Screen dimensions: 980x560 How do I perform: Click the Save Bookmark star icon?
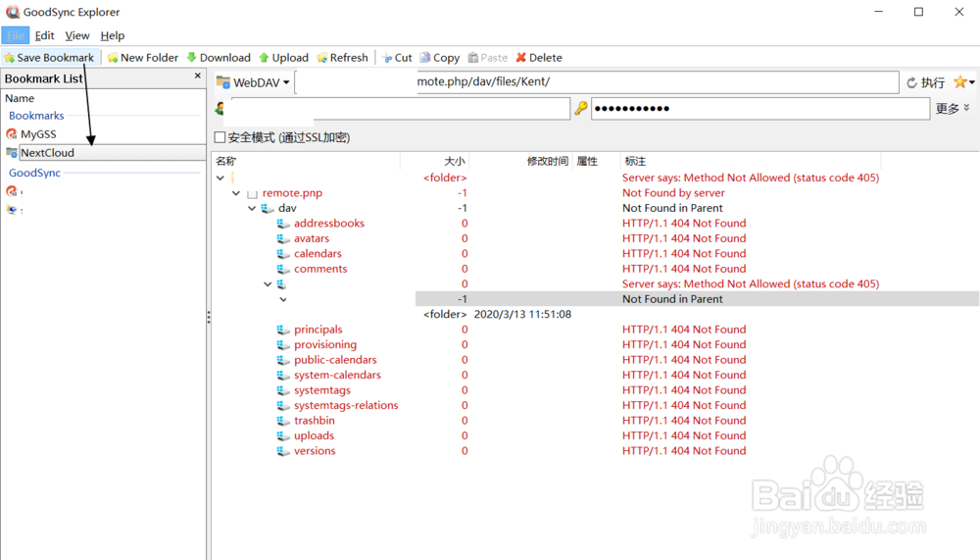coord(10,58)
